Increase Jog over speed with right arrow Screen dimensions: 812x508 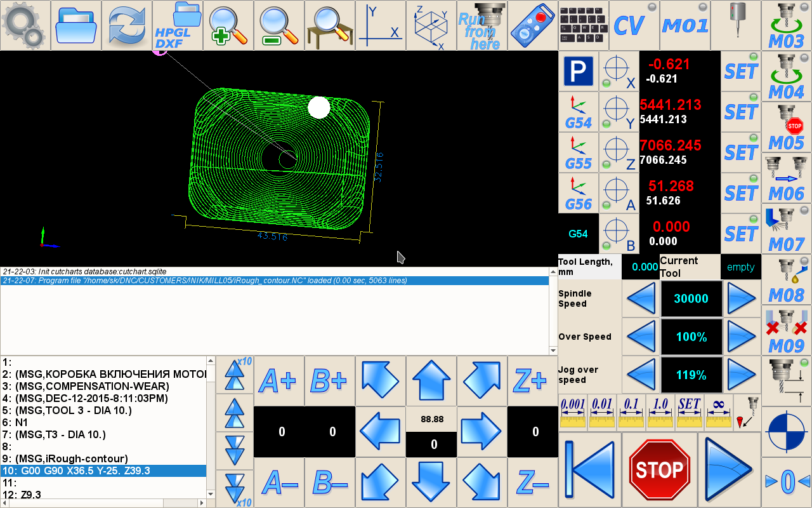point(742,375)
